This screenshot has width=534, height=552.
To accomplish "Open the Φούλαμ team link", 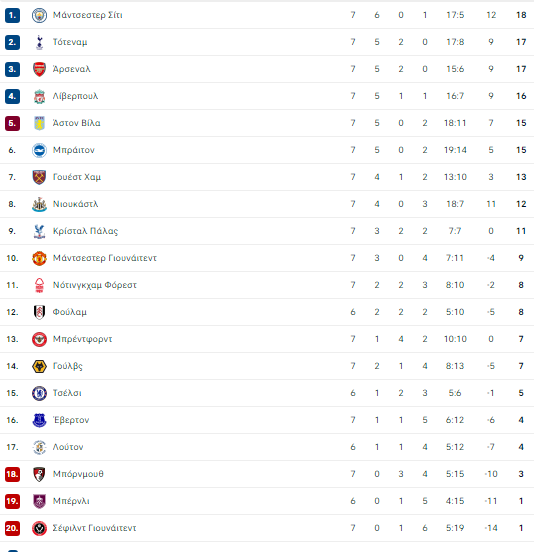I will 70,312.
